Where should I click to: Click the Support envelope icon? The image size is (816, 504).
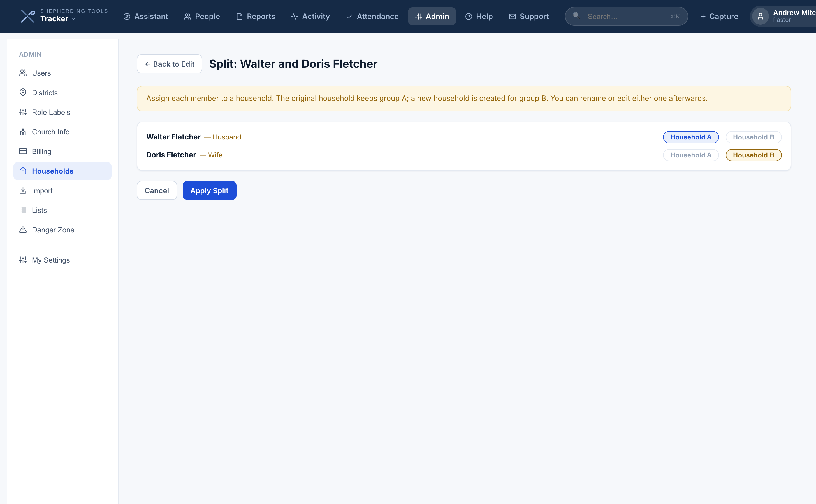point(513,16)
